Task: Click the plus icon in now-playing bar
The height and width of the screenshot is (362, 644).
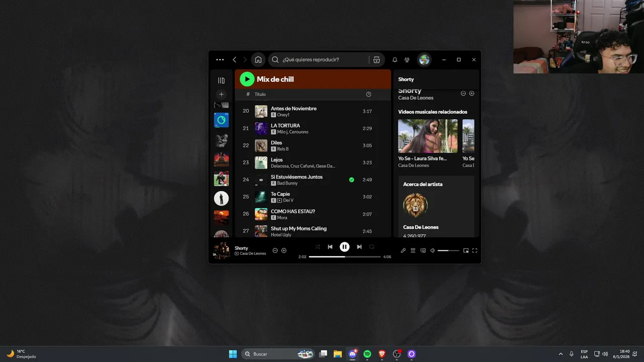Action: [x=284, y=250]
